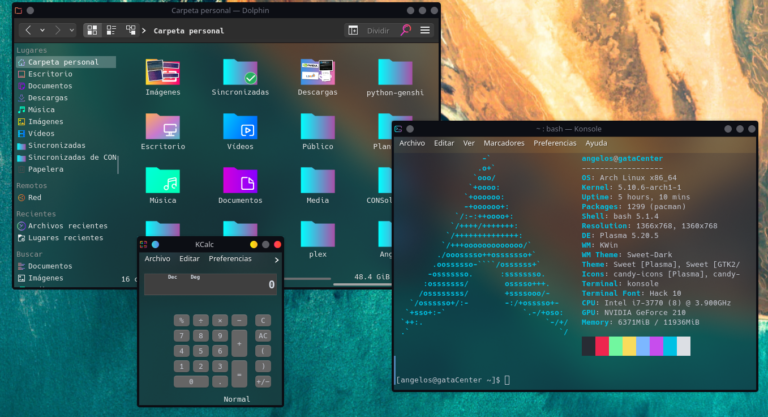Select the Sincronizadas folder with checkmark

240,73
